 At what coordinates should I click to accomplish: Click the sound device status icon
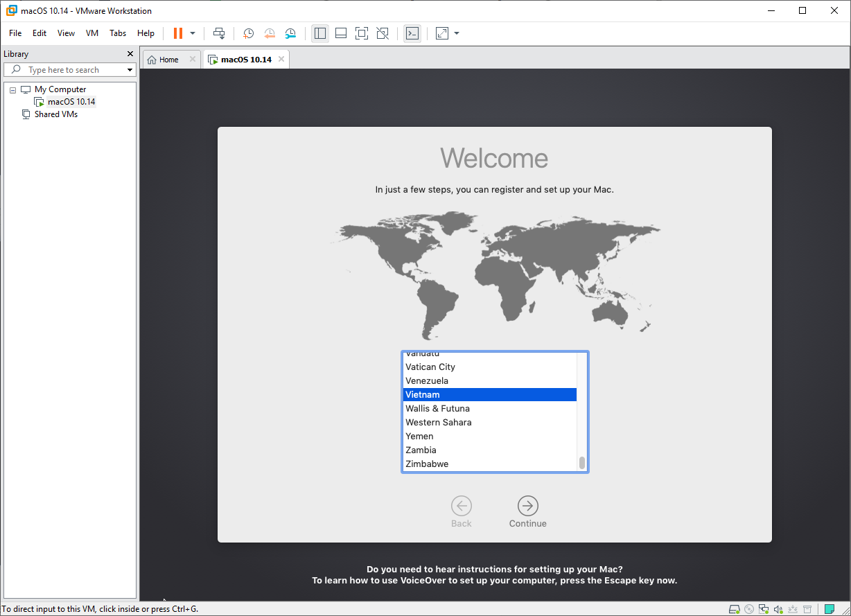tap(778, 608)
